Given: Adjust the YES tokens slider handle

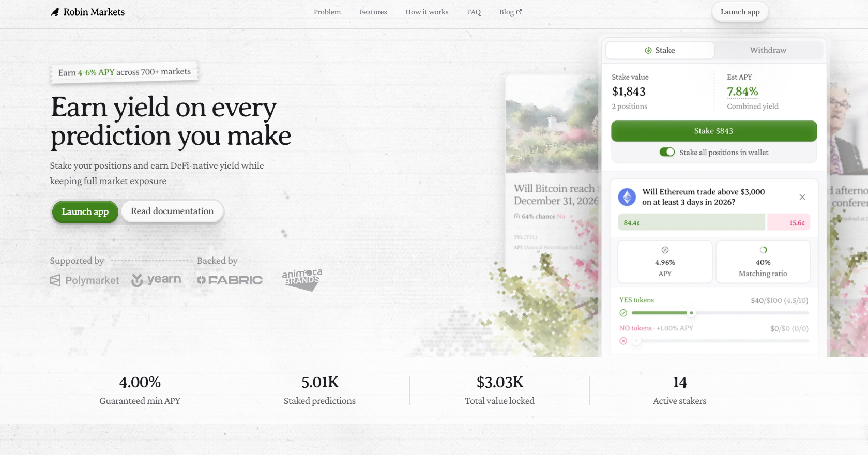Looking at the screenshot, I should [691, 313].
